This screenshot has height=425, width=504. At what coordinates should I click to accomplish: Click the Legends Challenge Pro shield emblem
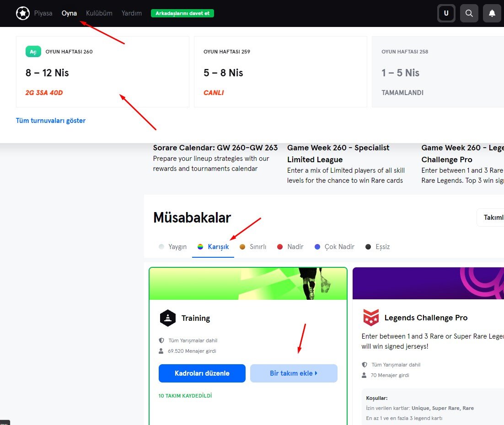[x=371, y=318]
